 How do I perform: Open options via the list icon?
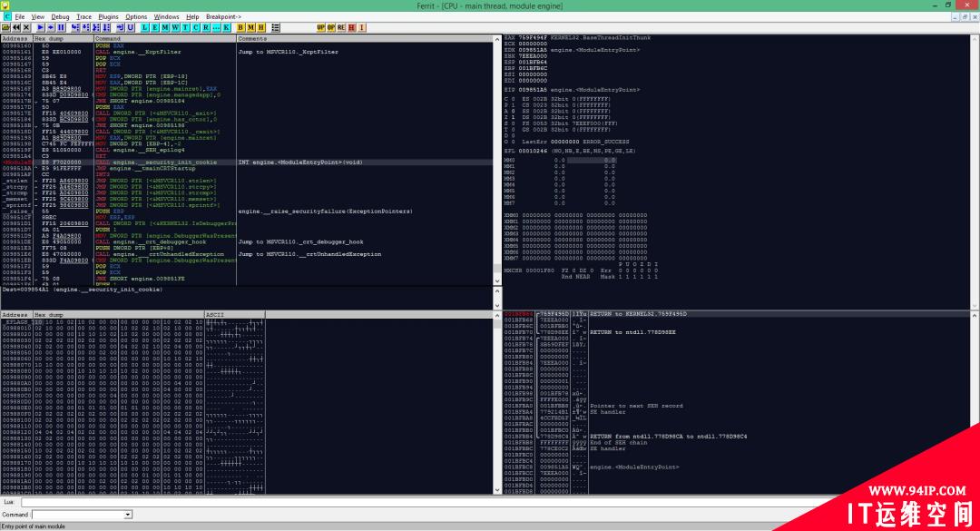click(276, 27)
